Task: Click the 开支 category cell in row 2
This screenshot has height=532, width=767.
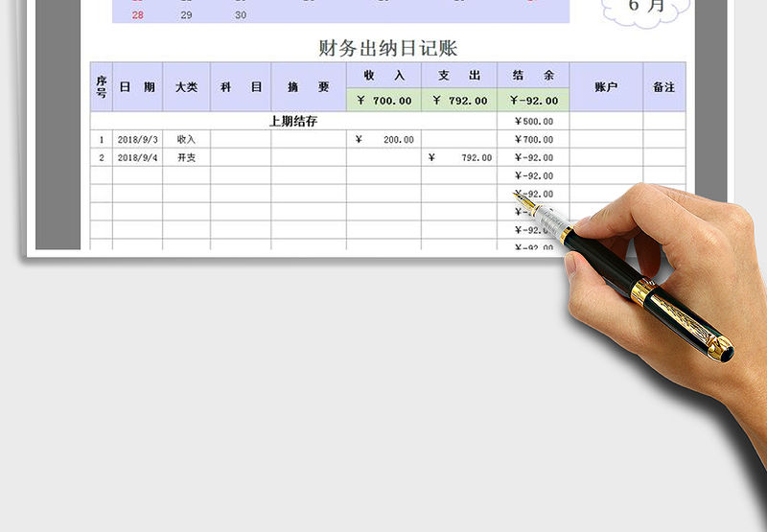Action: [x=186, y=158]
